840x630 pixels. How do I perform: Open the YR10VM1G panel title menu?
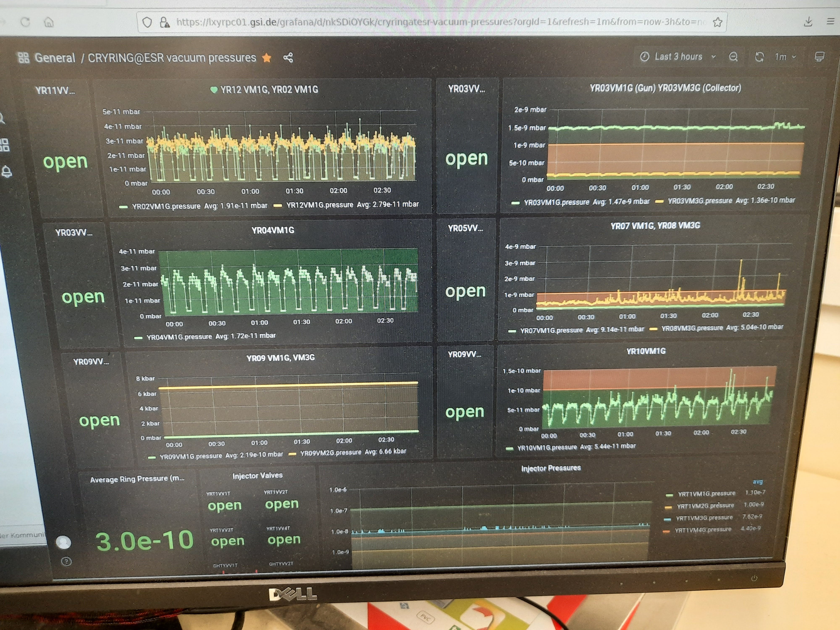coord(646,351)
